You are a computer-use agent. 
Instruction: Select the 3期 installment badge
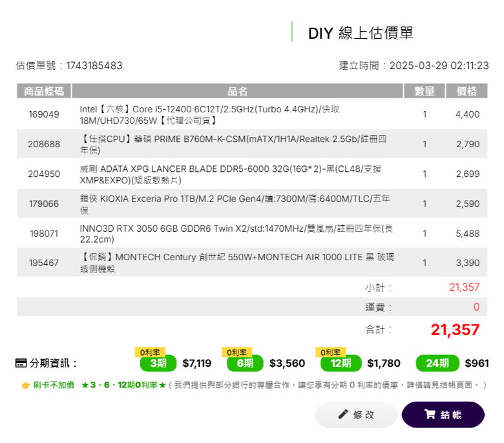[158, 364]
